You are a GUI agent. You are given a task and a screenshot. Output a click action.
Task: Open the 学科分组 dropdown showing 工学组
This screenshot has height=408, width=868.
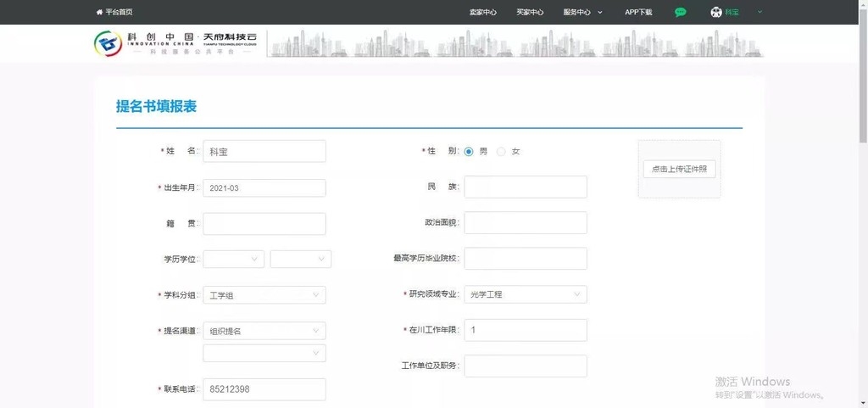(264, 295)
